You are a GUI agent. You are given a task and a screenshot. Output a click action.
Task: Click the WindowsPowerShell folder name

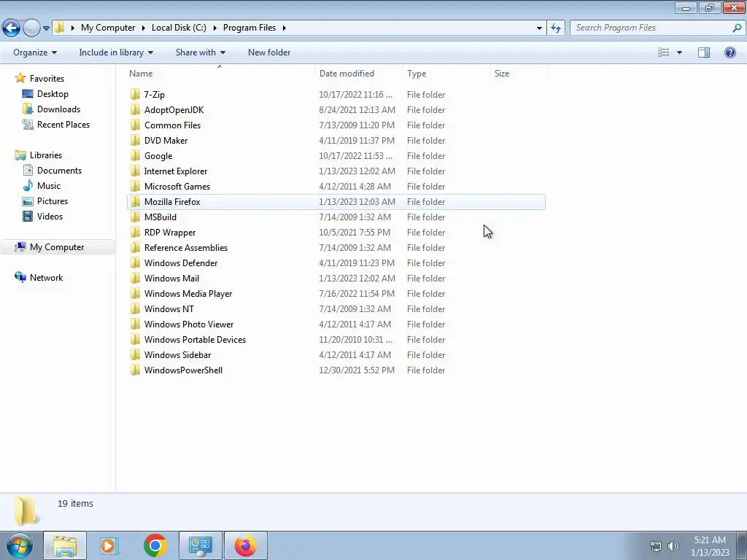click(183, 370)
